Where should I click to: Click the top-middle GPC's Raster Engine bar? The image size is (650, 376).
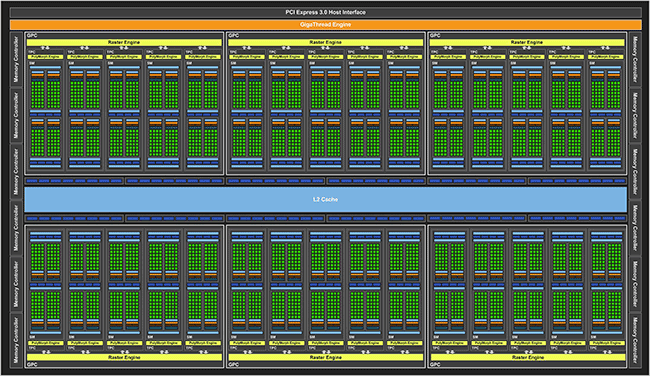click(325, 42)
